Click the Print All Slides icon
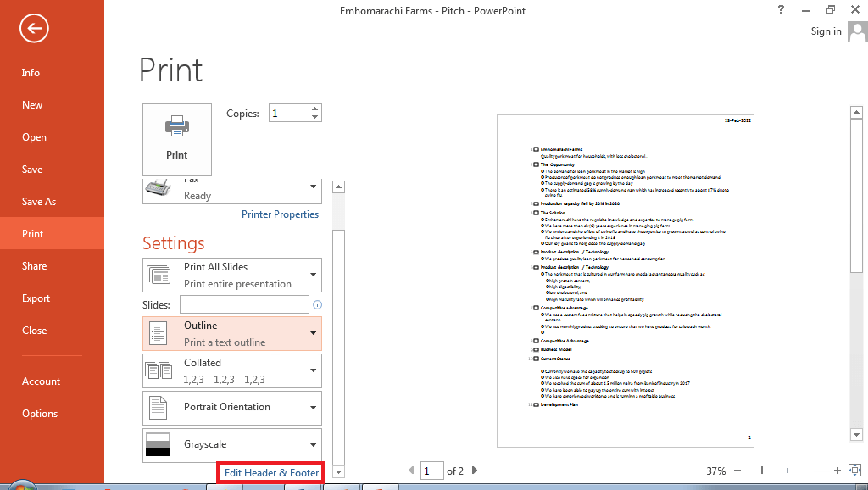The width and height of the screenshot is (868, 490). 159,276
